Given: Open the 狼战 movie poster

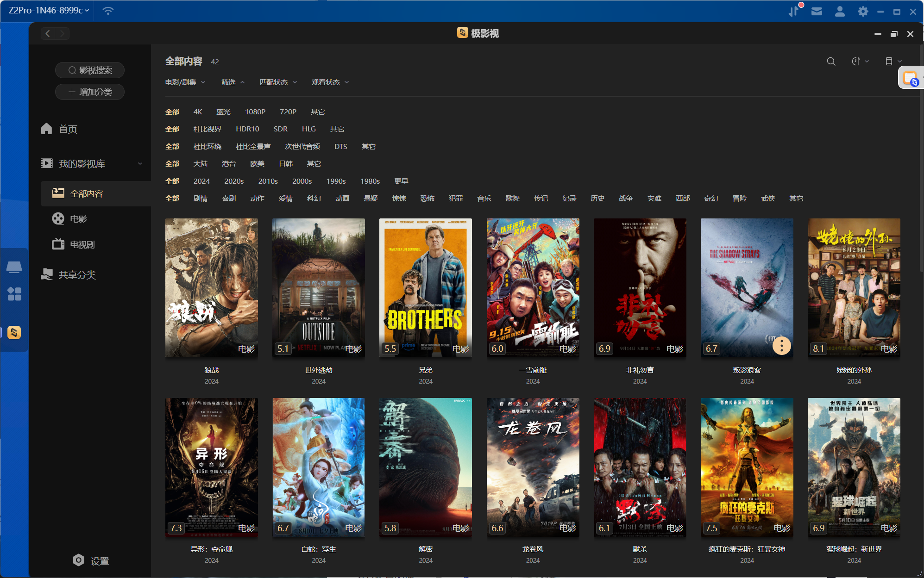Looking at the screenshot, I should click(211, 287).
